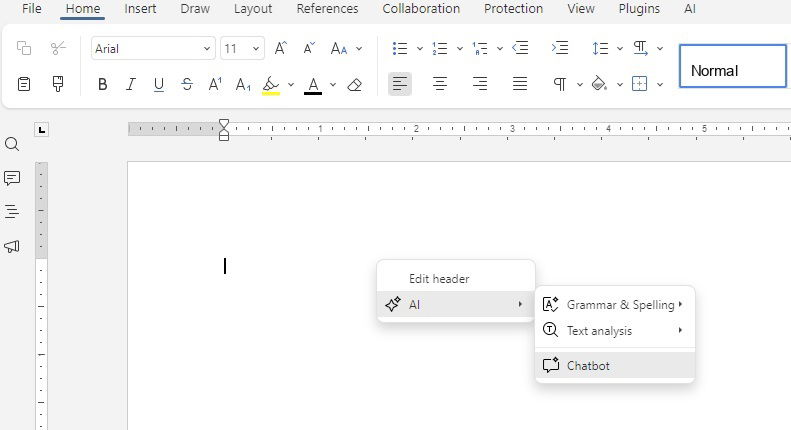Toggle Italic formatting
This screenshot has width=791, height=430.
point(131,84)
